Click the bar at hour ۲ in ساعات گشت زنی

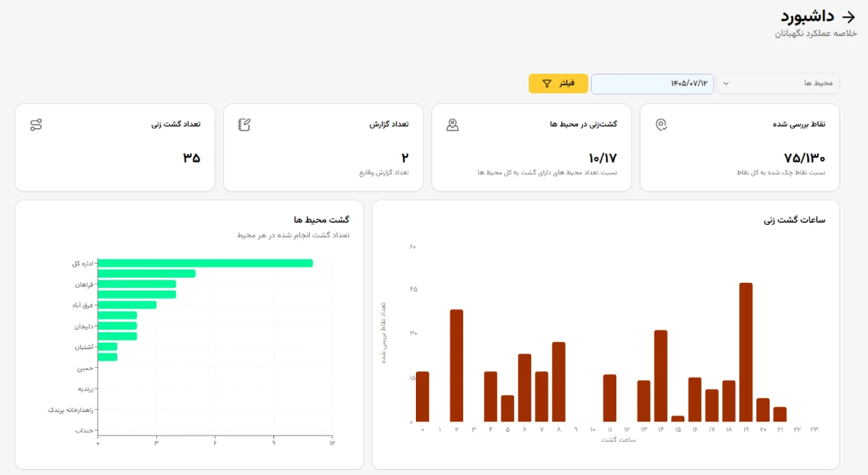[x=456, y=366]
